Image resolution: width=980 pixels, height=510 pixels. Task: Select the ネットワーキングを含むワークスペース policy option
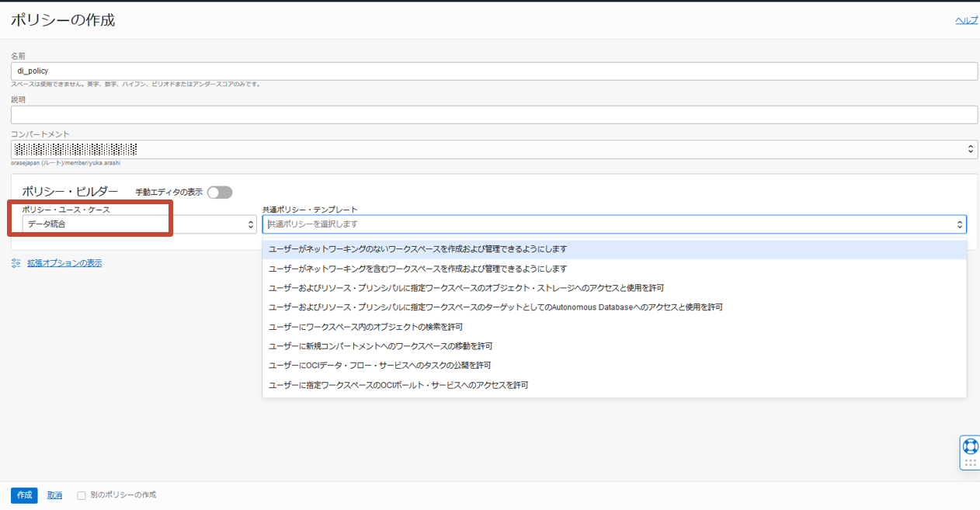(418, 269)
